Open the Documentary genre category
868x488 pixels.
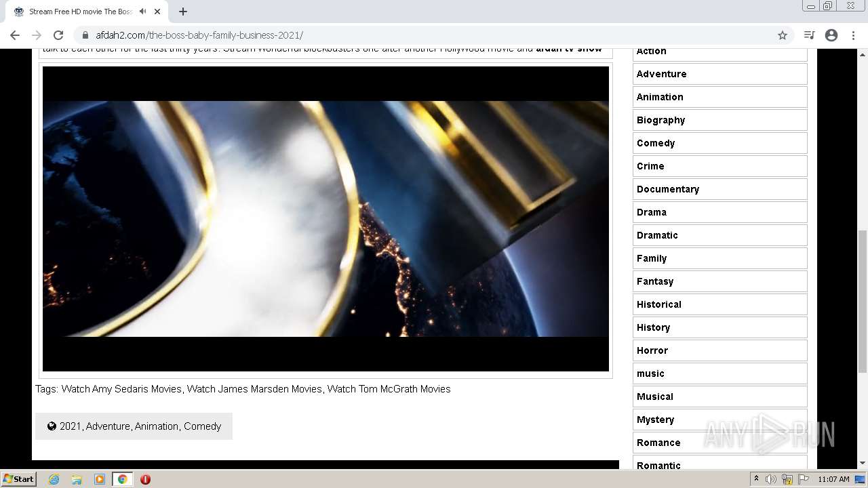(x=720, y=189)
